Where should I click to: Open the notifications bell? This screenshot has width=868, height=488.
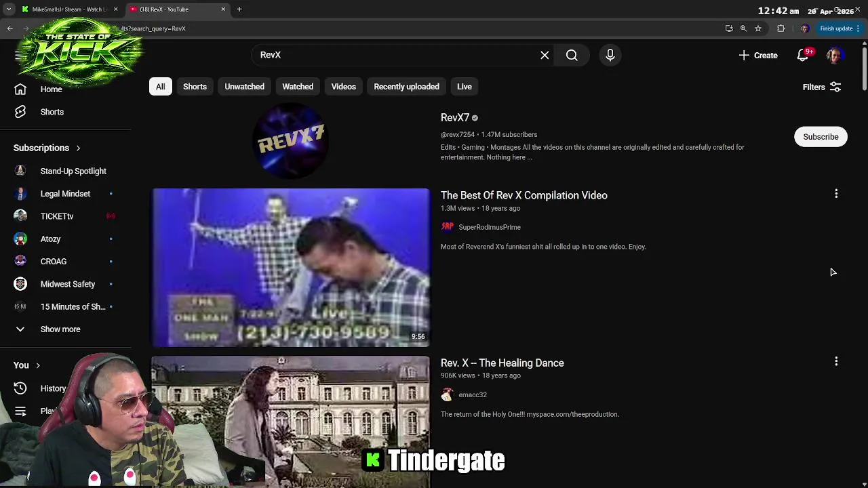pos(803,56)
